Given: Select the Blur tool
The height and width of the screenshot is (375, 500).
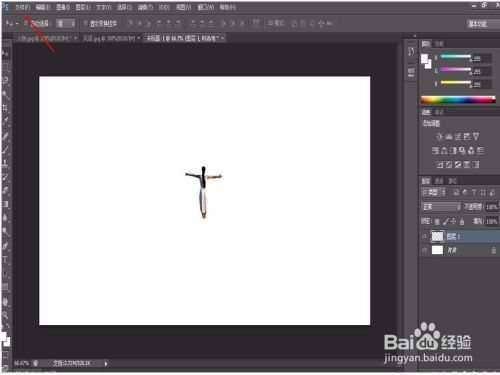Looking at the screenshot, I should [6, 218].
